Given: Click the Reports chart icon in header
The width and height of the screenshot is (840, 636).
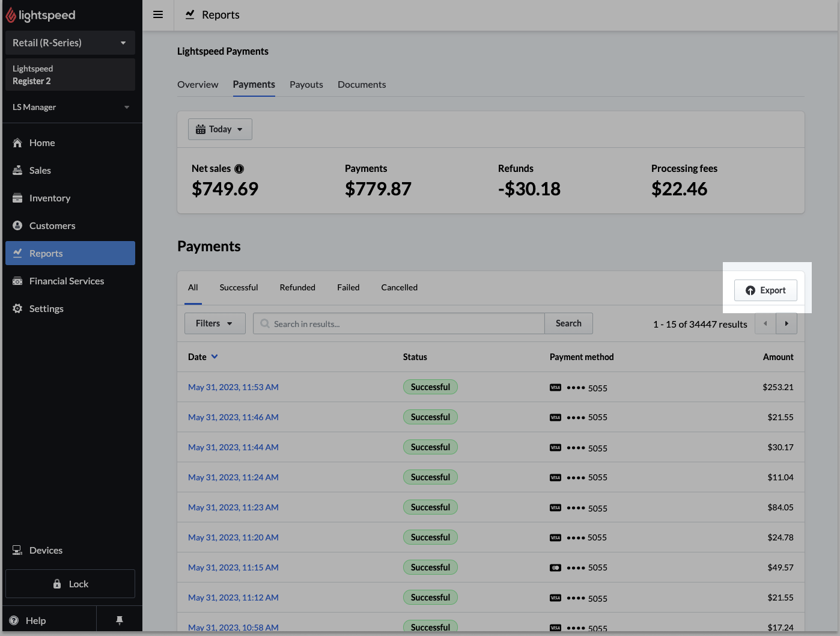Looking at the screenshot, I should click(x=190, y=14).
